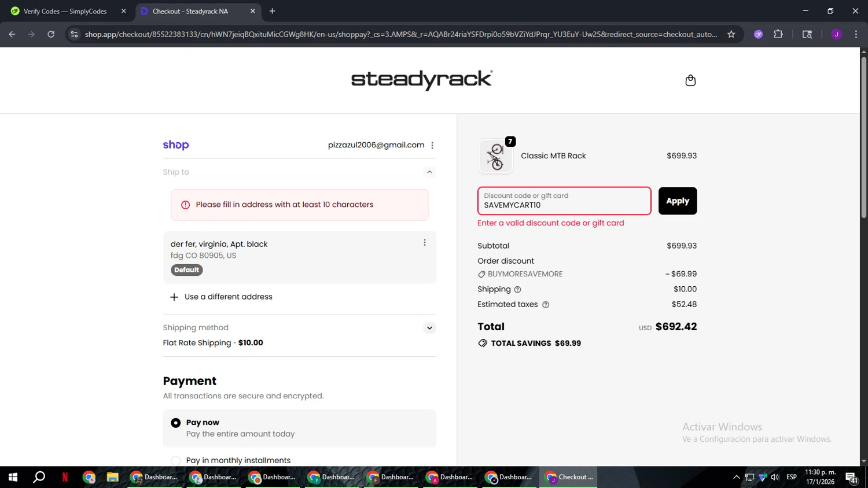Open account options menu beside email
The height and width of the screenshot is (488, 868).
(x=432, y=145)
